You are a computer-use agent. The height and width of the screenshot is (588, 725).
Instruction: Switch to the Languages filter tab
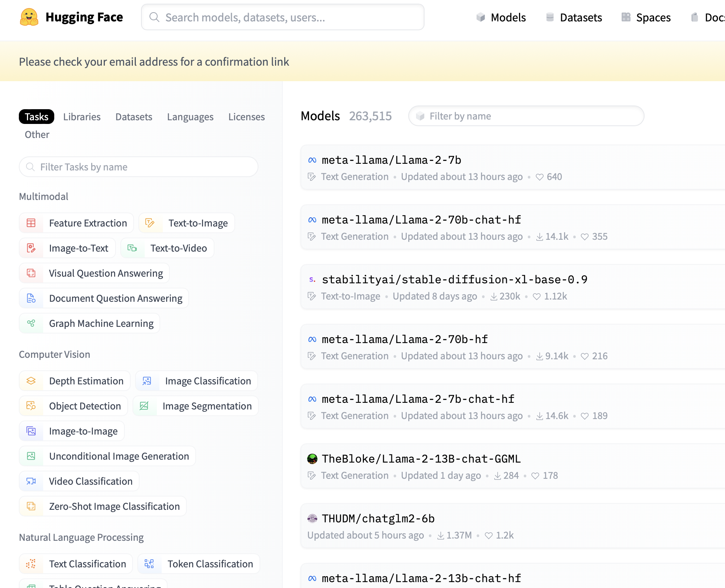(x=190, y=117)
